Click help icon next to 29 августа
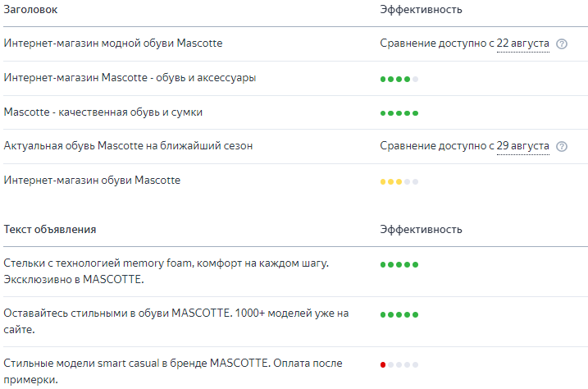The height and width of the screenshot is (389, 588). (x=562, y=147)
